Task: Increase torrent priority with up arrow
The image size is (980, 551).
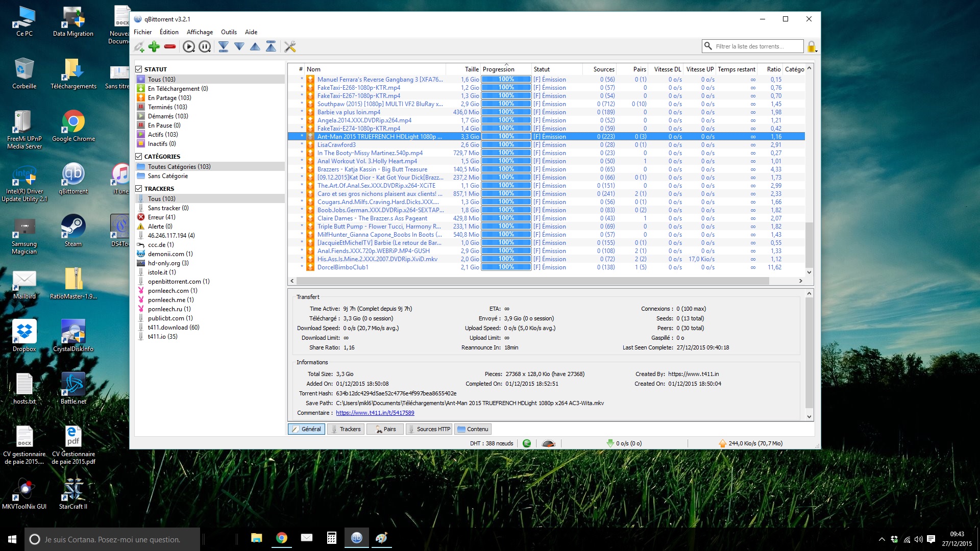Action: [x=255, y=46]
